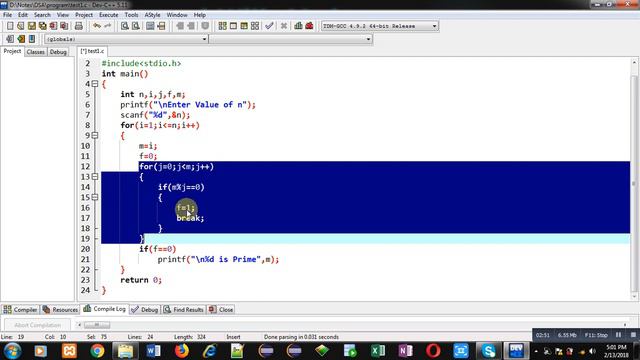
Task: Open the Search menu
Action: pyautogui.click(x=42, y=15)
